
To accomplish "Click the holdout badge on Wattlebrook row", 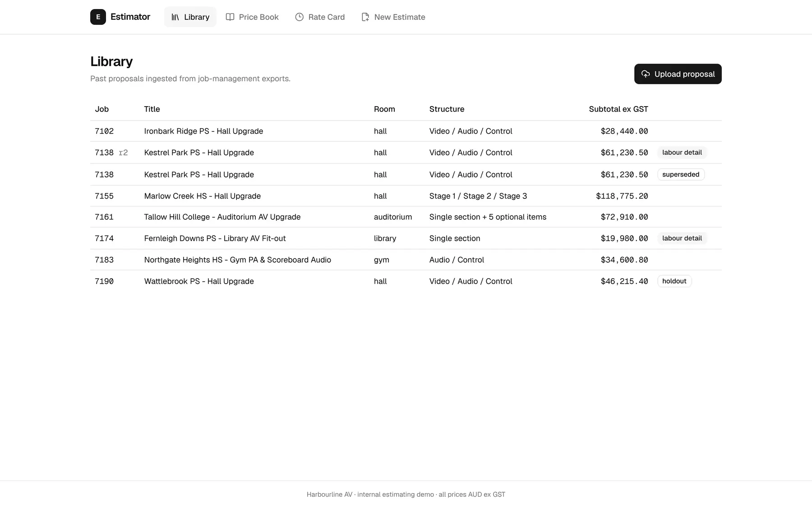I will click(x=674, y=281).
